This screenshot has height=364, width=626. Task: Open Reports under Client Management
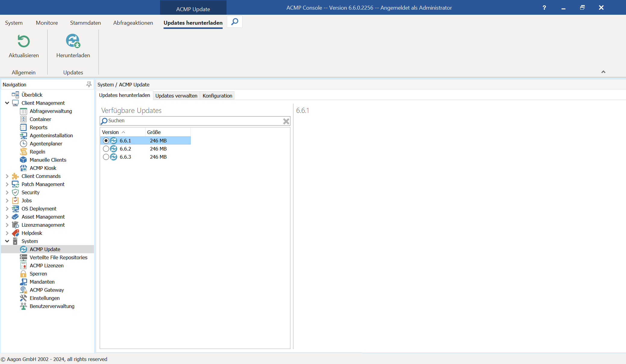[38, 127]
